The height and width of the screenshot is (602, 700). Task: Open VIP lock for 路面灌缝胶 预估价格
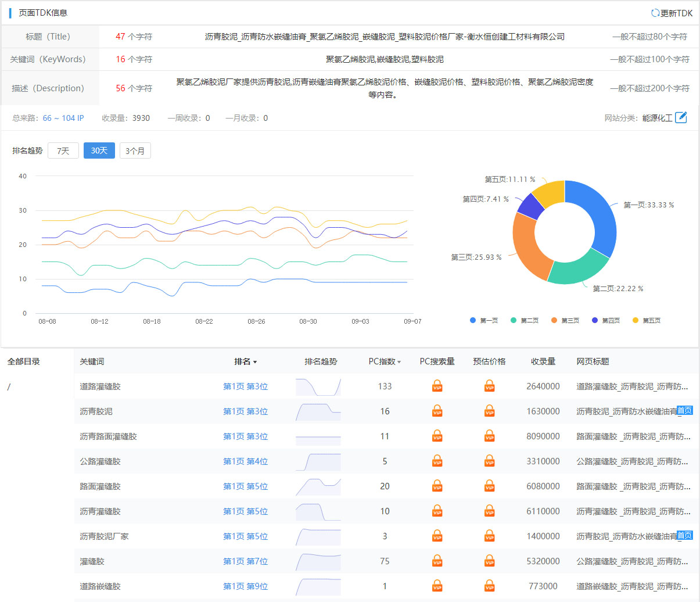pyautogui.click(x=489, y=486)
